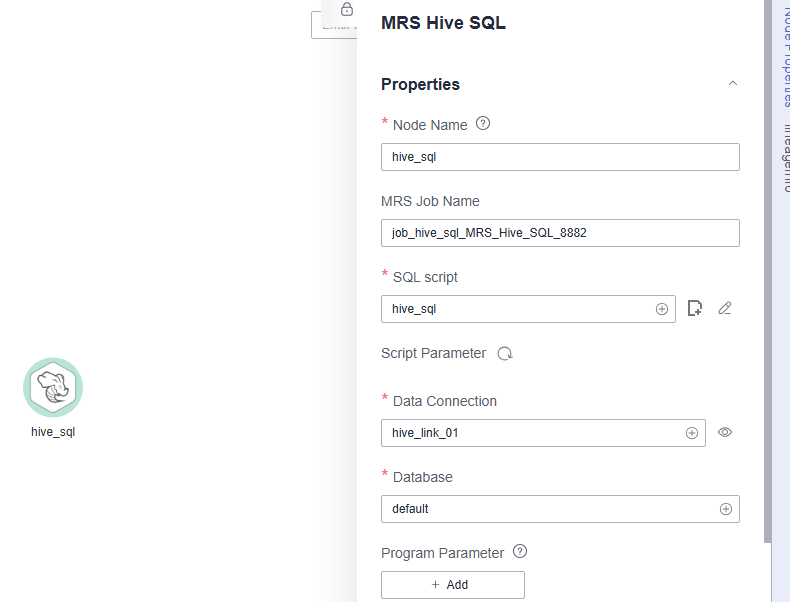Click the properties panel vertical scrollbar
The height and width of the screenshot is (602, 790).
click(767, 270)
